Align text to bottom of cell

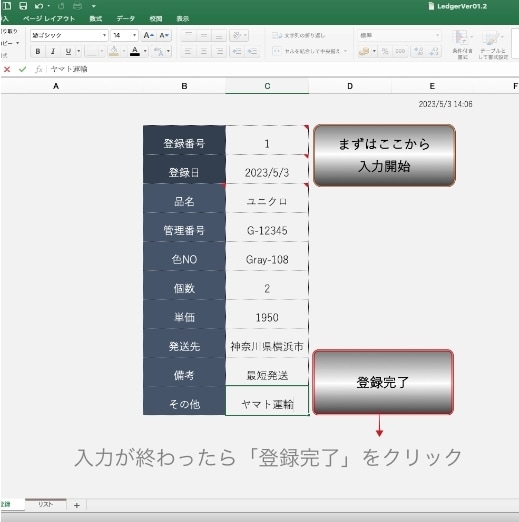click(x=219, y=35)
